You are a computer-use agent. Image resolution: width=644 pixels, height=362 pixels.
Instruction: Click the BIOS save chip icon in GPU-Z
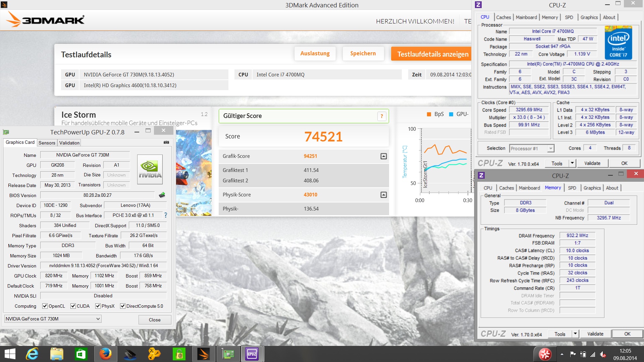162,195
